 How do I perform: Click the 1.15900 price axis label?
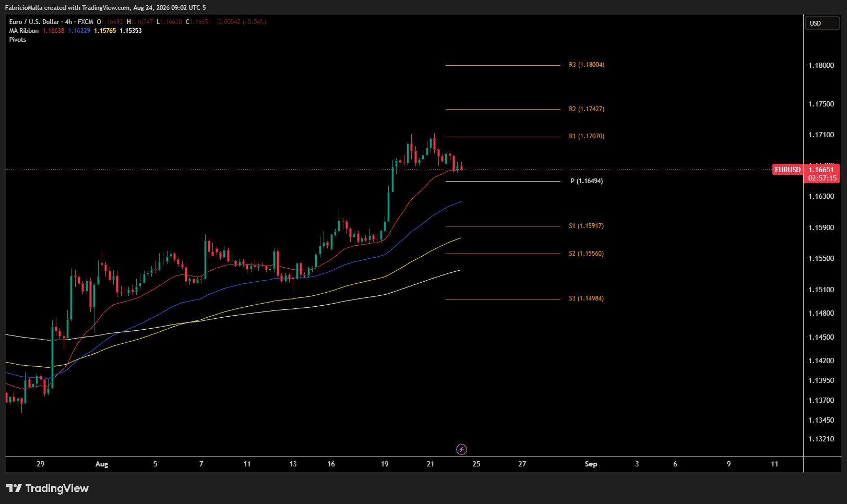[x=821, y=227]
